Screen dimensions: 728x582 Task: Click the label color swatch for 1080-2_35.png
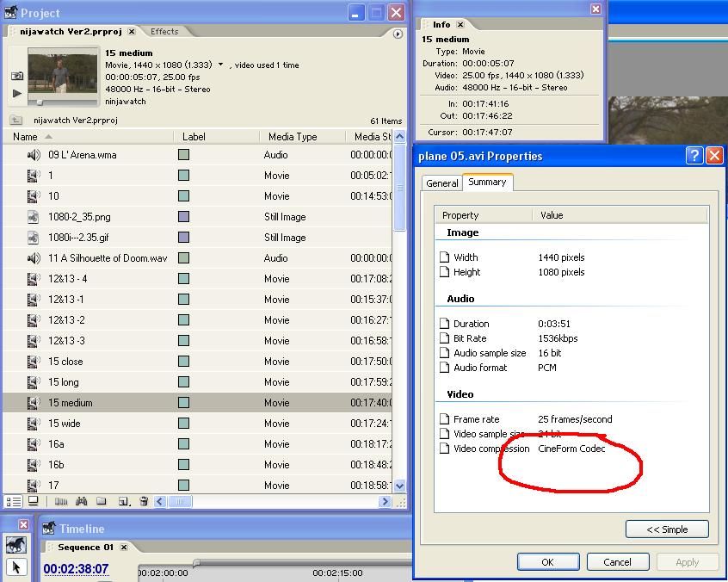point(183,217)
